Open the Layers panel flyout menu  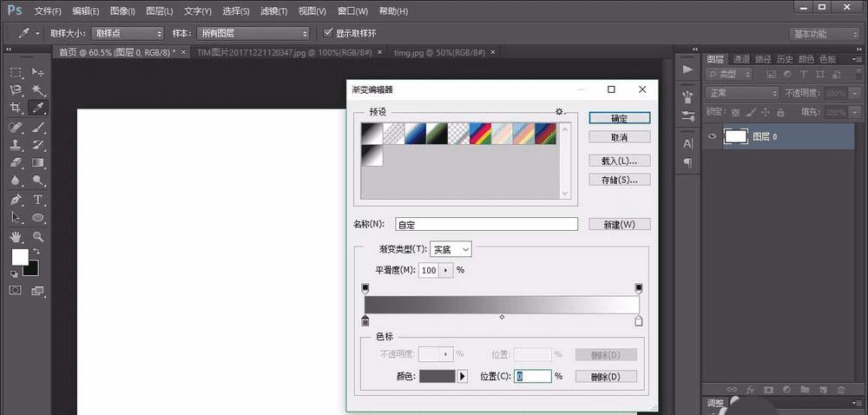click(x=858, y=59)
